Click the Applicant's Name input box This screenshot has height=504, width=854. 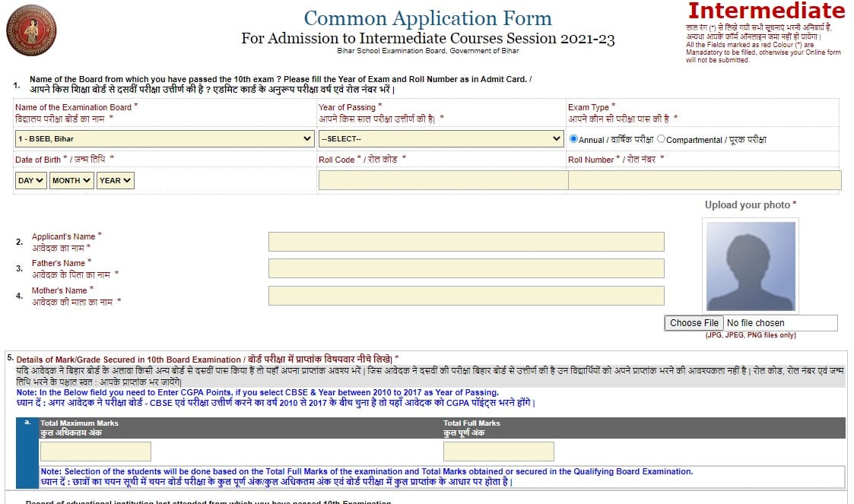[466, 242]
